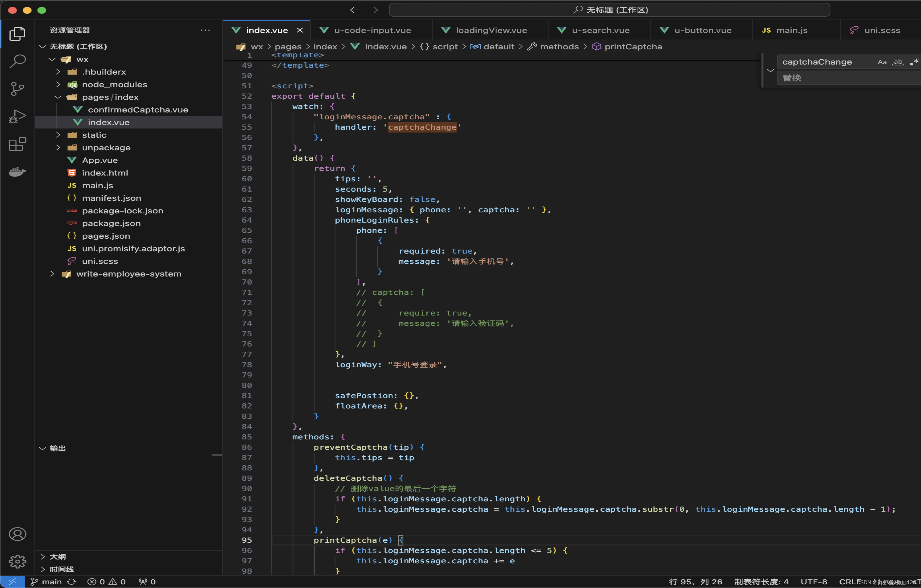Expand the static folder
This screenshot has width=921, height=588.
(x=58, y=135)
